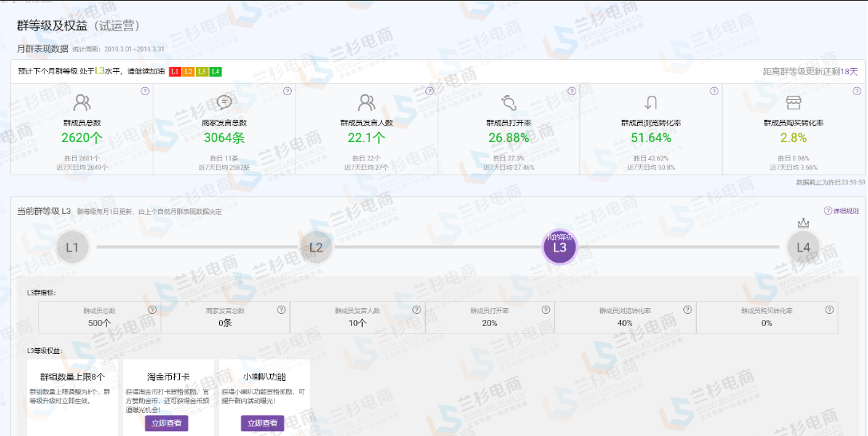Open the 详细规则 link

(x=842, y=211)
